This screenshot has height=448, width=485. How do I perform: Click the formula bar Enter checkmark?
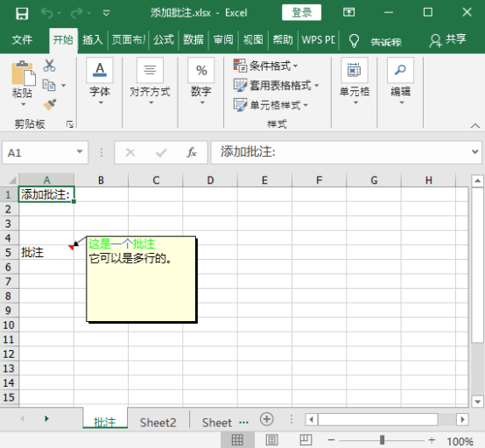161,152
